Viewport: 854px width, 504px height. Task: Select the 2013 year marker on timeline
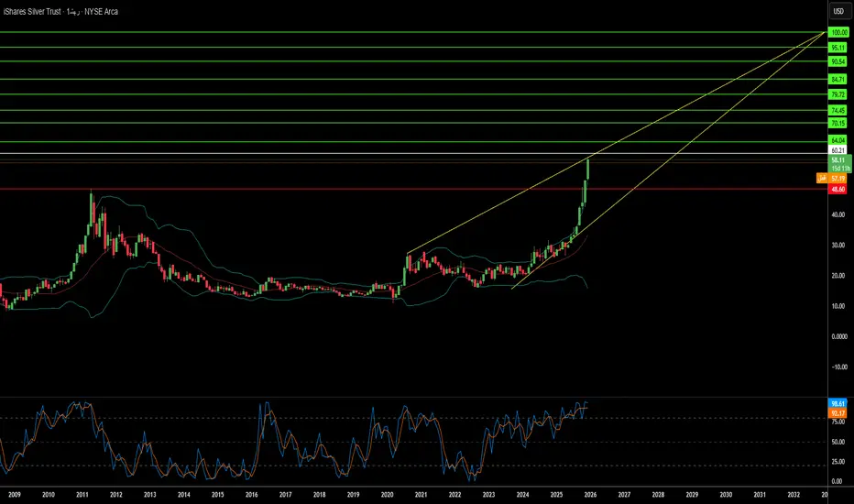149,495
